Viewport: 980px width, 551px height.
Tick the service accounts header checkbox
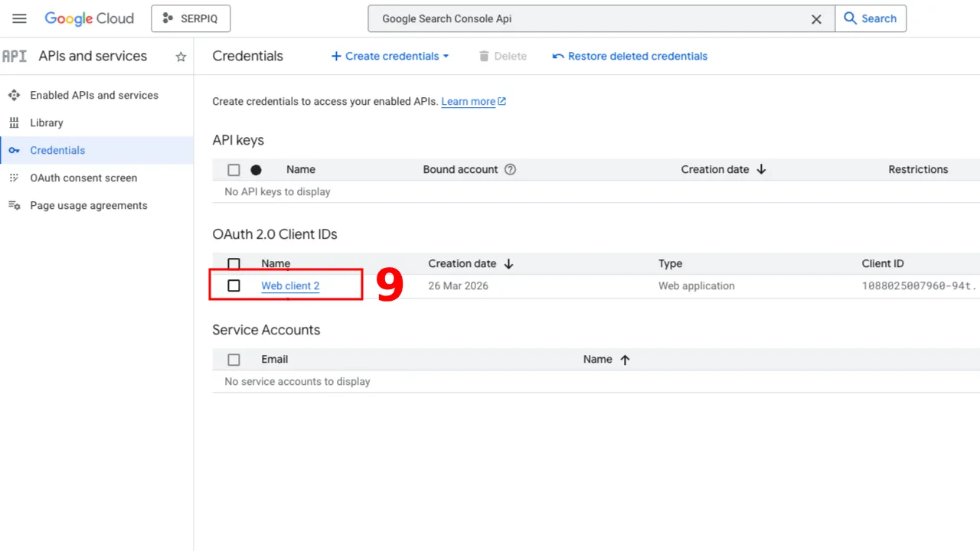(234, 360)
